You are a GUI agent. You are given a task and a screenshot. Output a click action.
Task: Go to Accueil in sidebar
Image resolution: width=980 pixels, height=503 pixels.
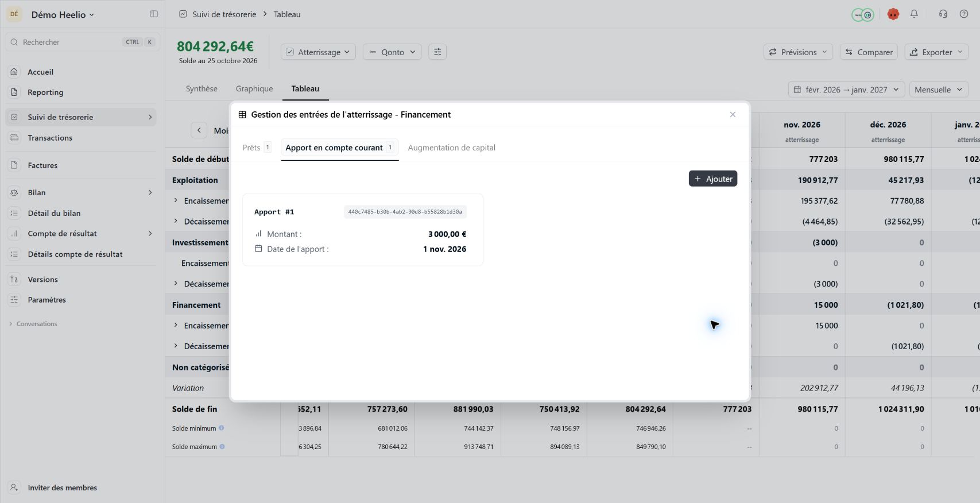[81, 72]
